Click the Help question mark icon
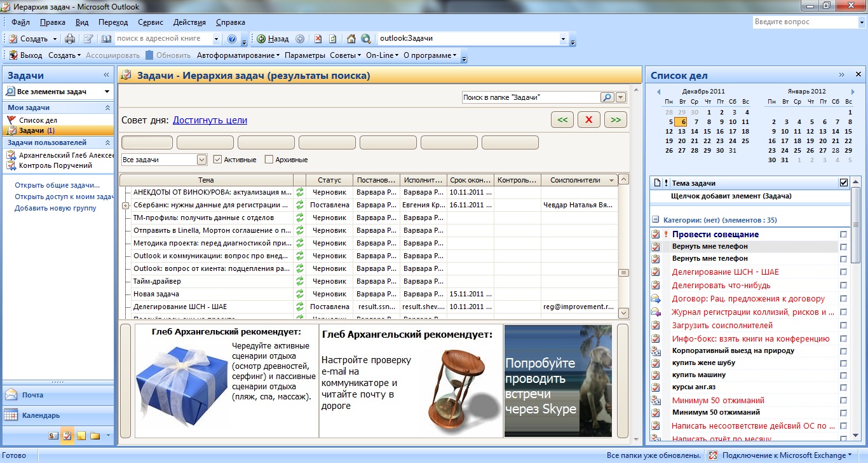Viewport: 868px width, 463px height. click(232, 39)
